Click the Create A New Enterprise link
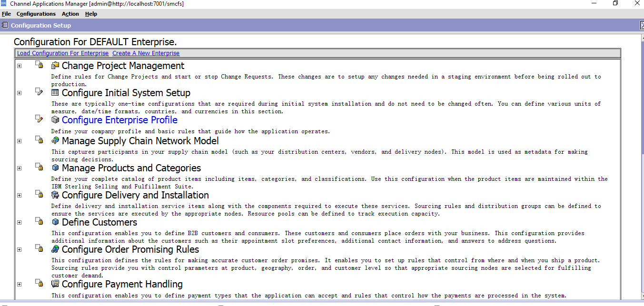This screenshot has width=644, height=306. (146, 53)
